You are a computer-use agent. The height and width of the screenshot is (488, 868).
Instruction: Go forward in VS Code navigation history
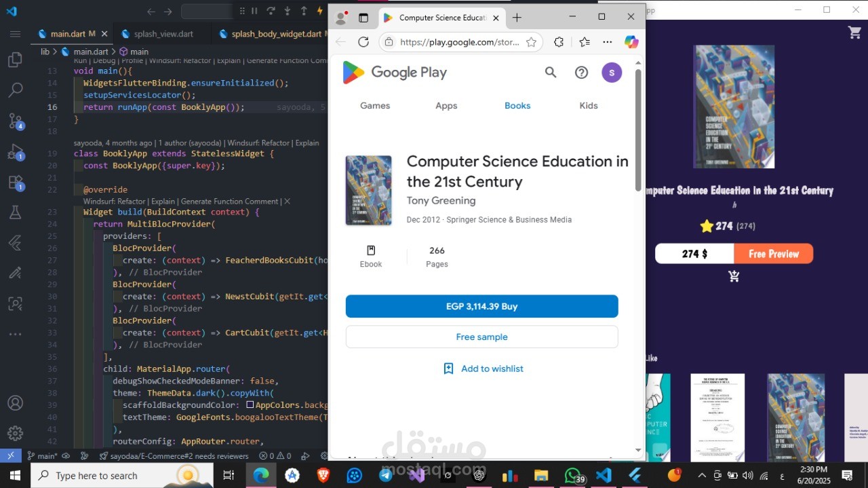tap(167, 12)
